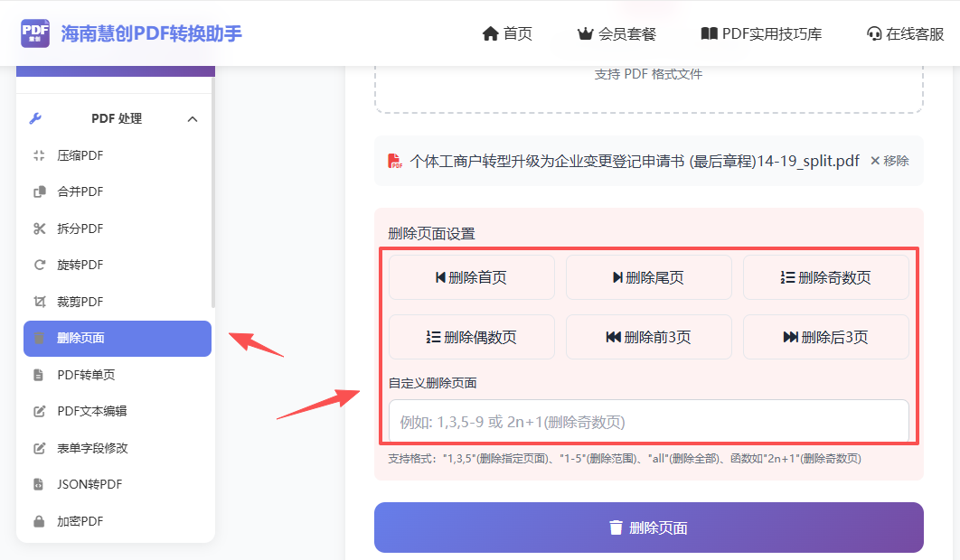Click the compress icon beside 压缩PDF
Viewport: 960px width, 560px height.
[x=39, y=155]
